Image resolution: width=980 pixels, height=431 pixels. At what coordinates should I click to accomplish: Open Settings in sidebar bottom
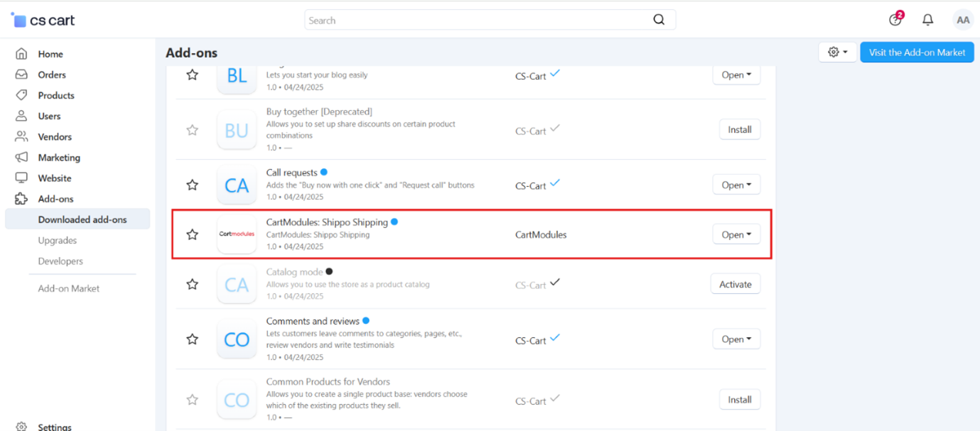55,427
